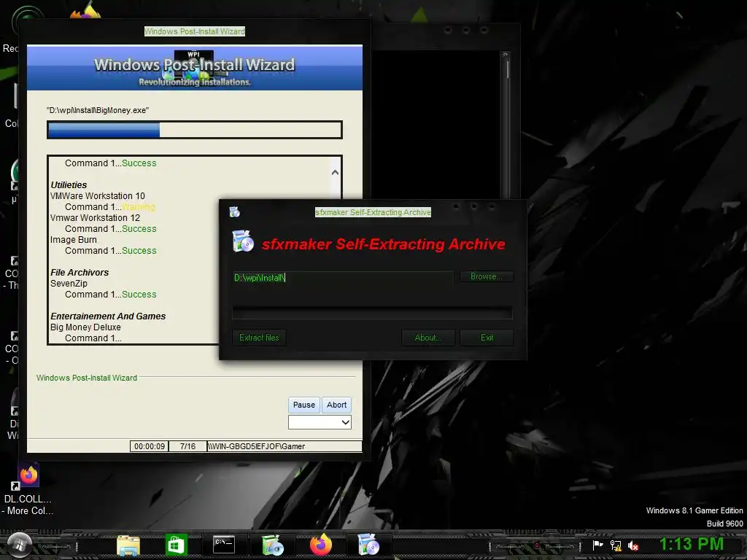The image size is (747, 560).
Task: Click the BigMoney.exe install progress bar
Action: click(x=194, y=130)
